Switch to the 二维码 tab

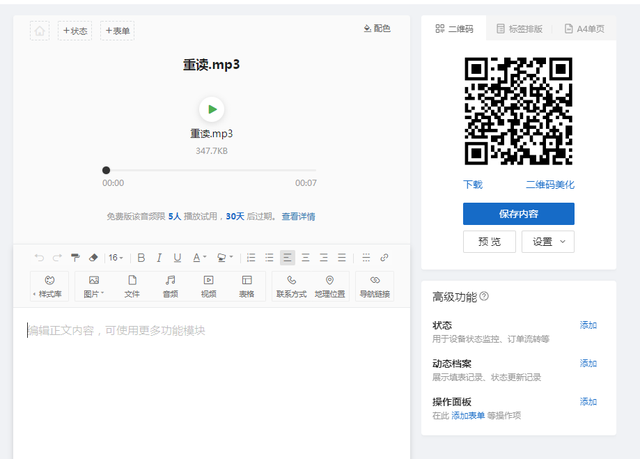tap(454, 29)
